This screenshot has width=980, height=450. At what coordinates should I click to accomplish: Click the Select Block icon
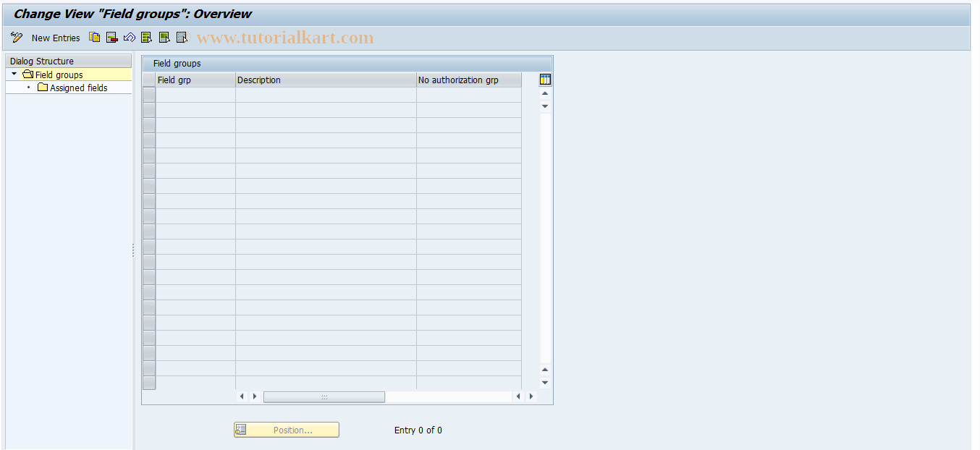point(164,38)
